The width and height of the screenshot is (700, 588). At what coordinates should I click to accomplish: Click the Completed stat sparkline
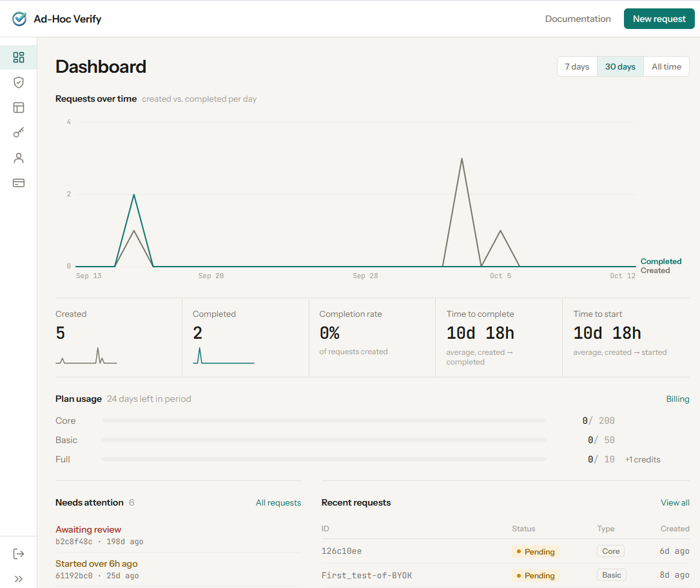click(223, 356)
